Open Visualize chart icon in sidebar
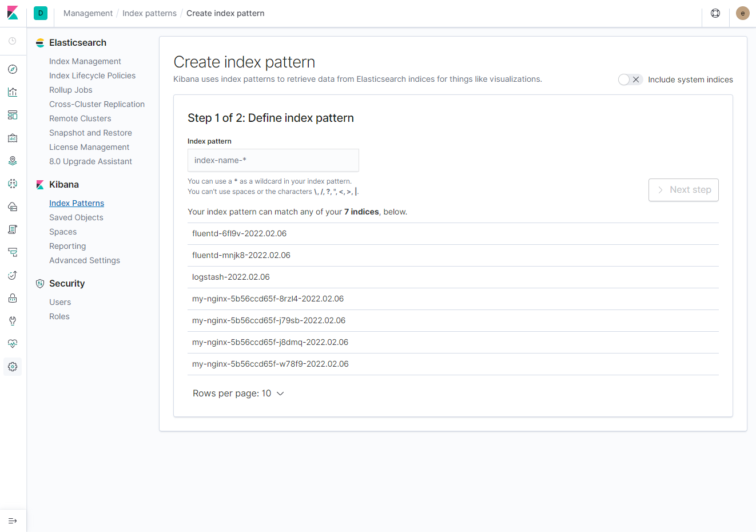The image size is (756, 532). (13, 92)
